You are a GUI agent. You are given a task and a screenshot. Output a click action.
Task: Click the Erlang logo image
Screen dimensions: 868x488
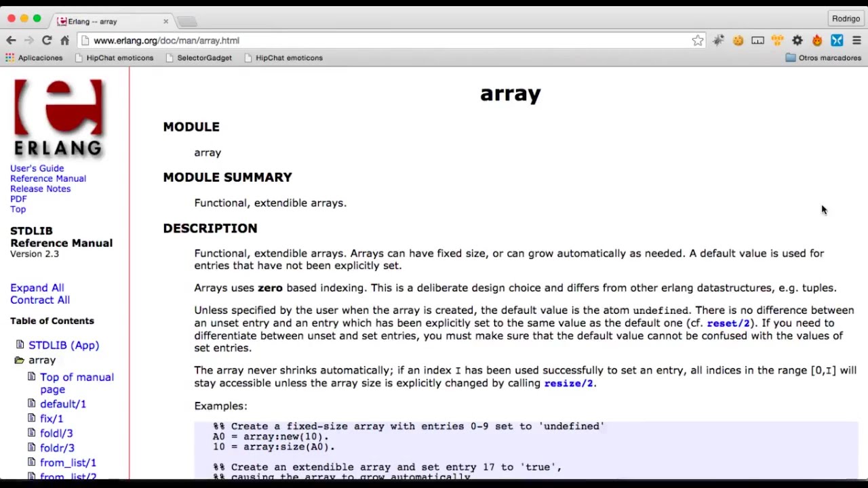pos(58,118)
